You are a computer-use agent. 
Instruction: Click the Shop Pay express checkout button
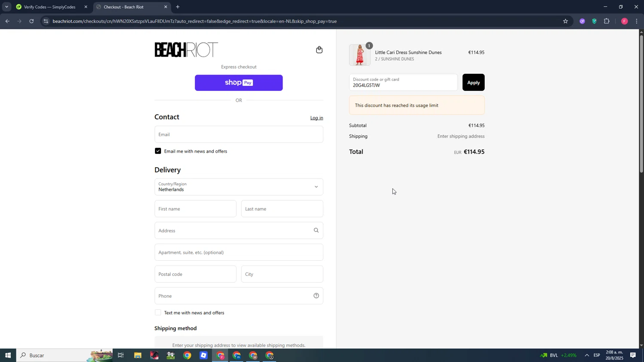[x=239, y=83]
